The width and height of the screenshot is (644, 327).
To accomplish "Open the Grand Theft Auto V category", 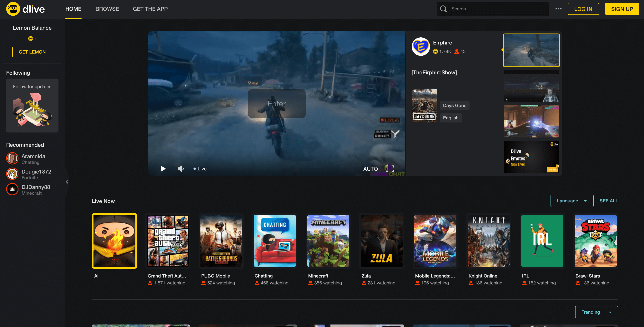I will 168,241.
